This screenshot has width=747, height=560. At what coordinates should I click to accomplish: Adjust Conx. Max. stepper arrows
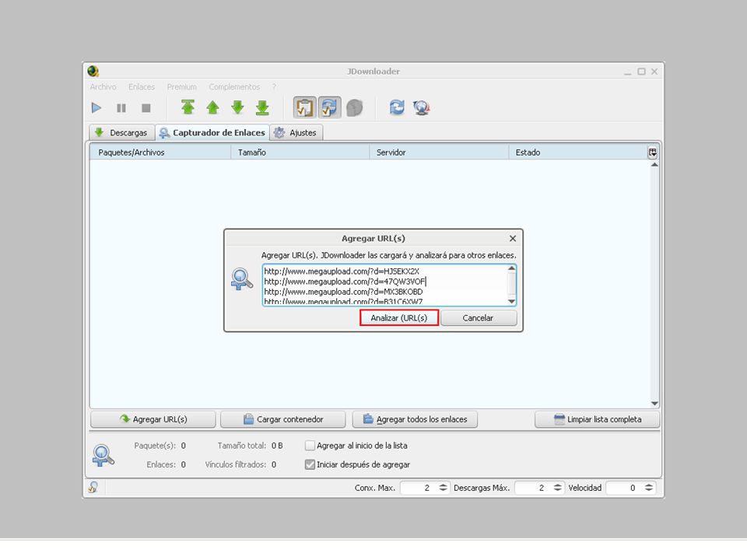[443, 488]
